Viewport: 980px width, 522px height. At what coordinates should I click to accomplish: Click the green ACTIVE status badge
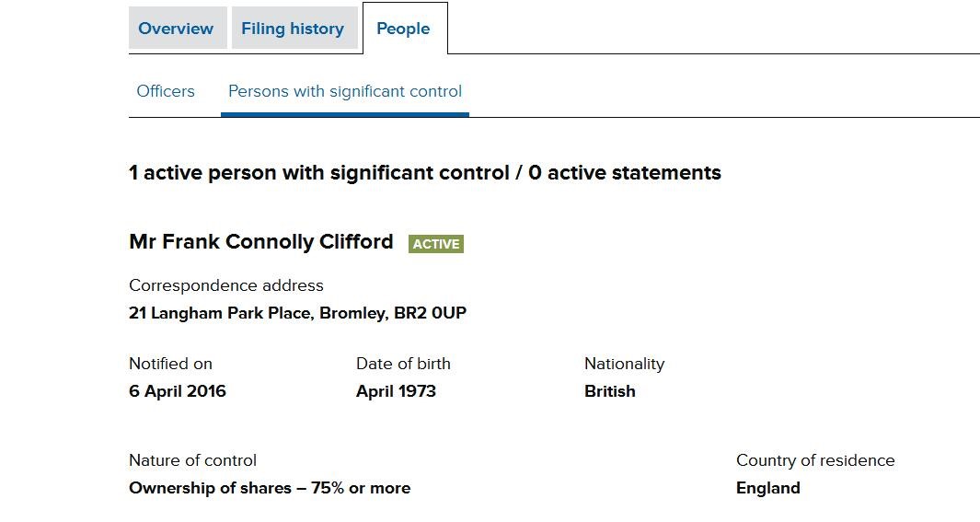pyautogui.click(x=436, y=244)
